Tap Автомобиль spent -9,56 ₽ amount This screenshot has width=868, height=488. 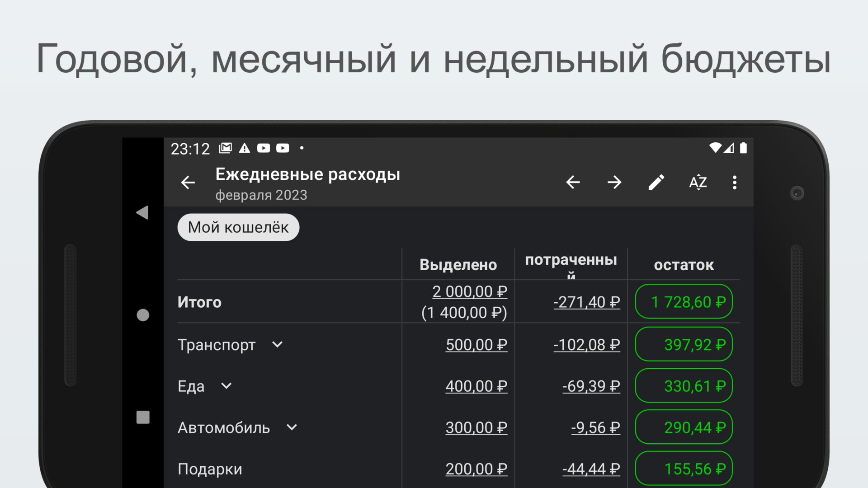point(595,427)
